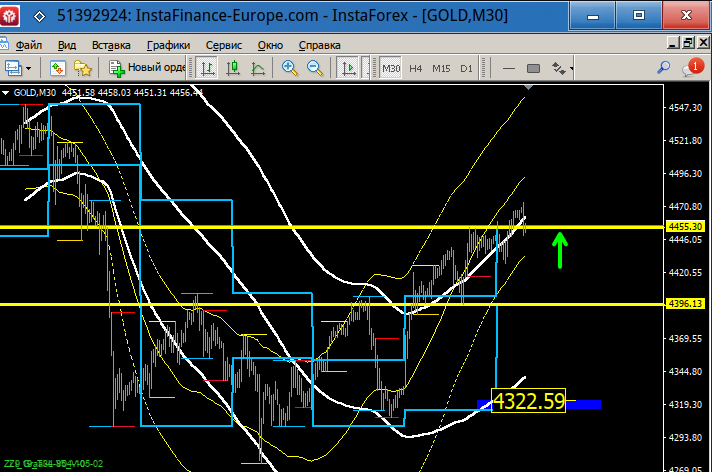This screenshot has width=712, height=472.
Task: Select the green up arrow object
Action: 560,250
